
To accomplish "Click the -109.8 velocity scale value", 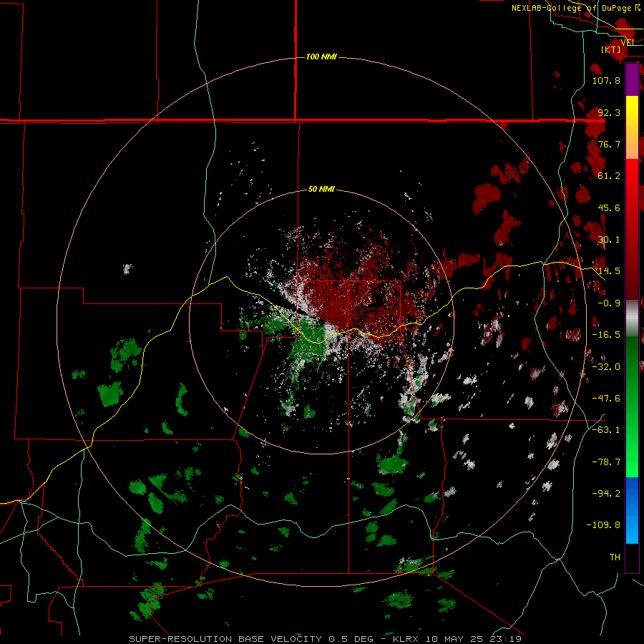I will [x=604, y=525].
